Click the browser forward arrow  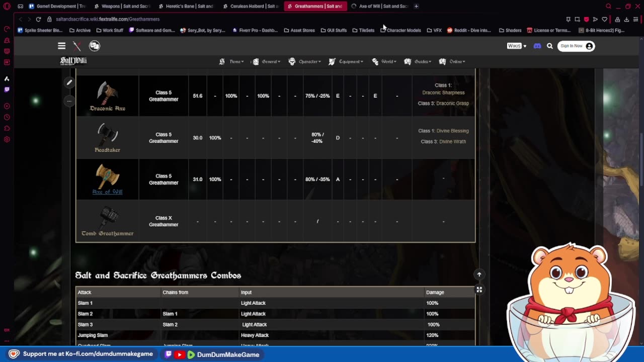click(x=28, y=19)
